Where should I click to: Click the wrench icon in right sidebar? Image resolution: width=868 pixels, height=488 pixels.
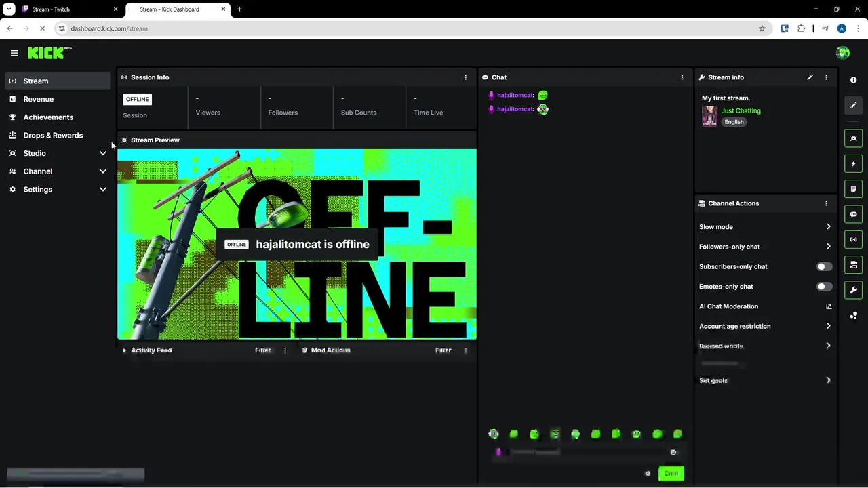click(853, 290)
